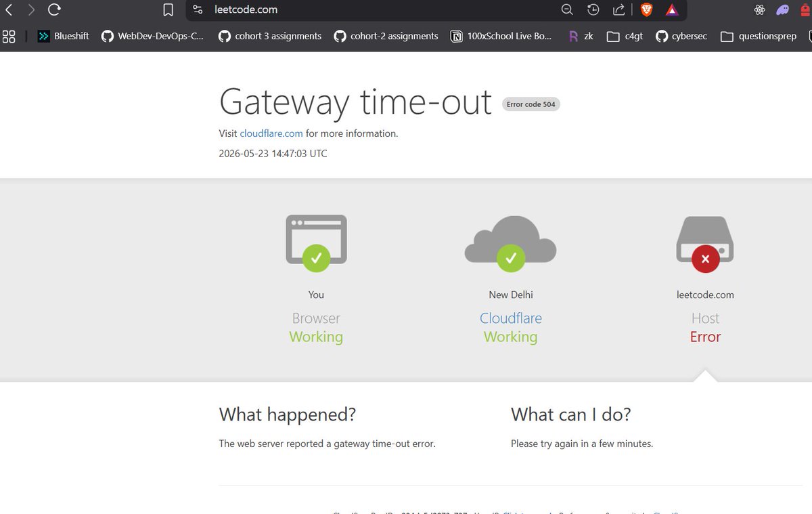Screen dimensions: 812x514
Task: Open 100xSchool Live Bo... Notion bookmark
Action: [501, 36]
